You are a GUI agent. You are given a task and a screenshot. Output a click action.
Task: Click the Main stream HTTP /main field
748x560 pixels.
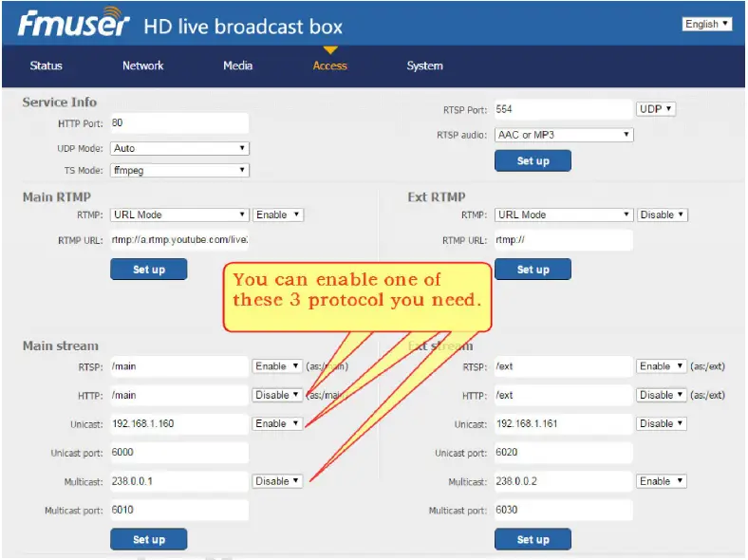(x=179, y=395)
